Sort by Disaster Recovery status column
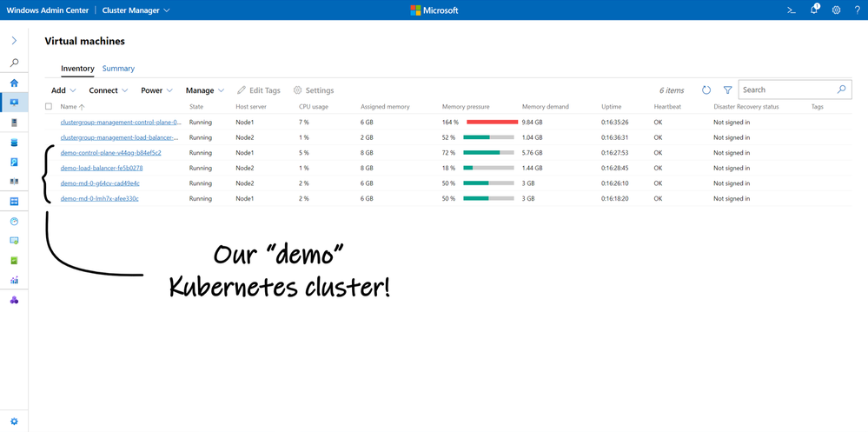868x432 pixels. [746, 106]
